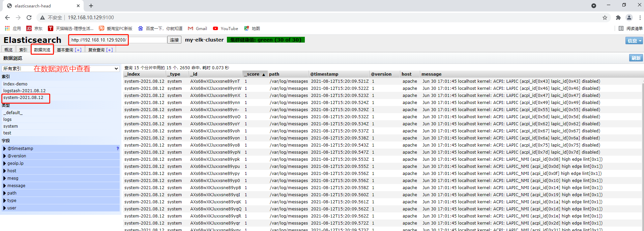The image size is (644, 231).
Task: Click the 刷新 refresh button
Action: [x=636, y=58]
